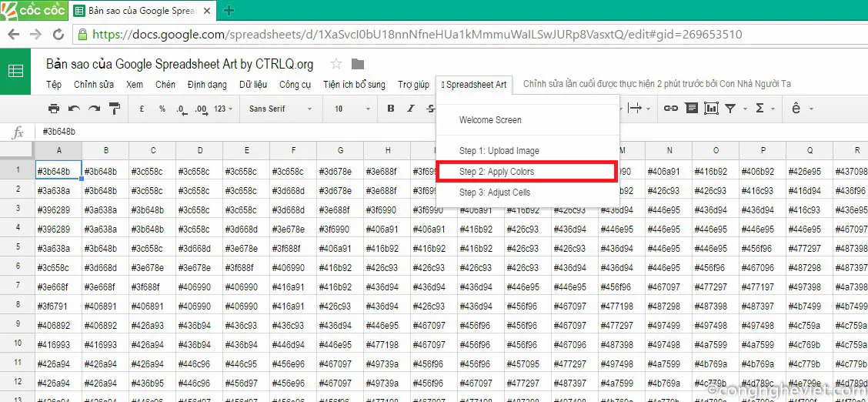
Task: Open the Trợ giúp menu
Action: [x=413, y=84]
